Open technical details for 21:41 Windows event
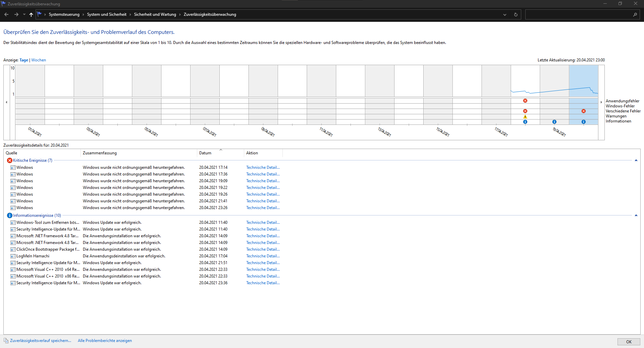 click(263, 201)
